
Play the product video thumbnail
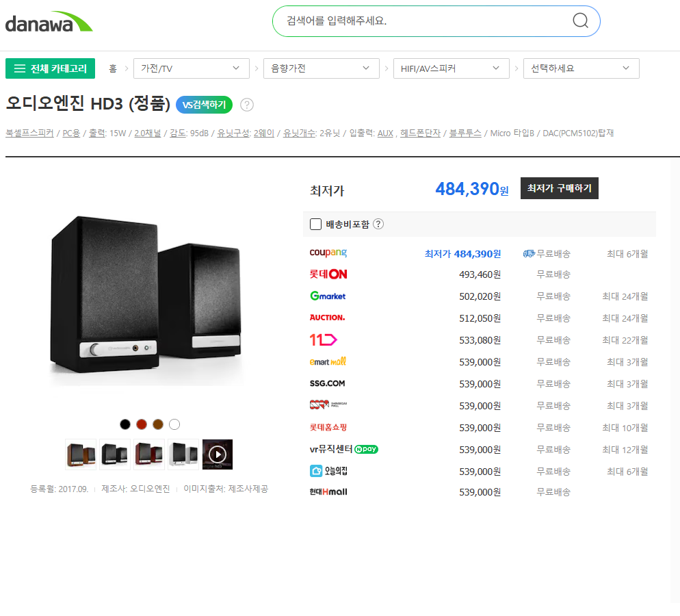[x=218, y=454]
